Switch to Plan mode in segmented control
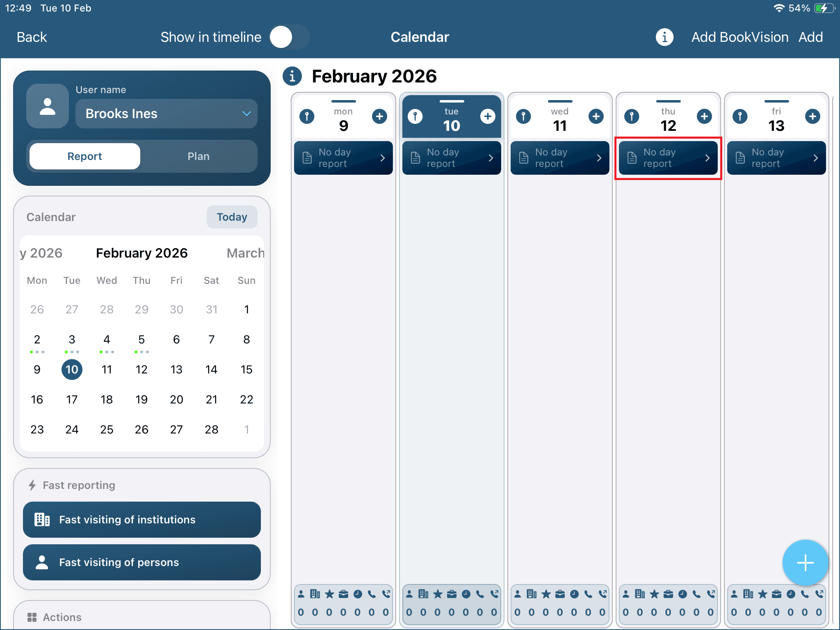The image size is (840, 630). [199, 156]
